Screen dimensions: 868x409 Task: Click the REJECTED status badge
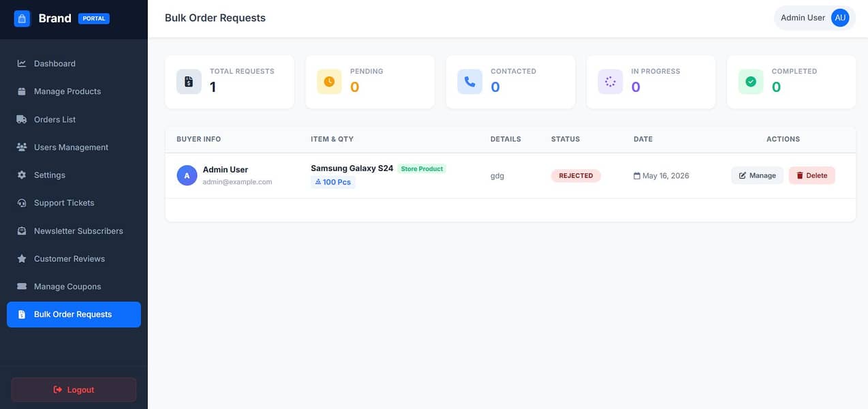(576, 176)
